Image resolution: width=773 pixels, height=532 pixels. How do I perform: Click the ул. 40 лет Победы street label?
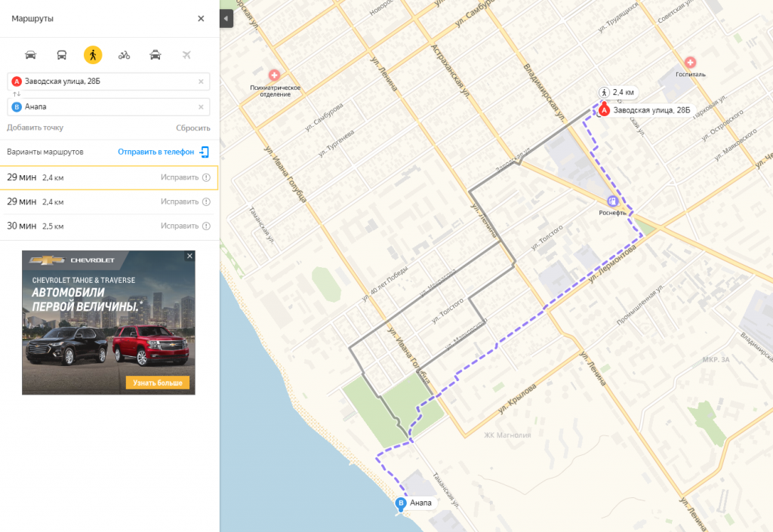click(x=385, y=284)
